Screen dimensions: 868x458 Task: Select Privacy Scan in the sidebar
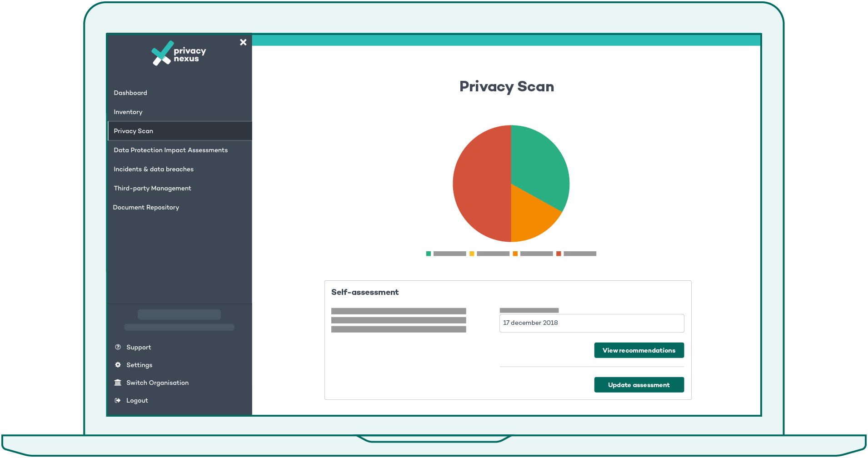coord(180,131)
